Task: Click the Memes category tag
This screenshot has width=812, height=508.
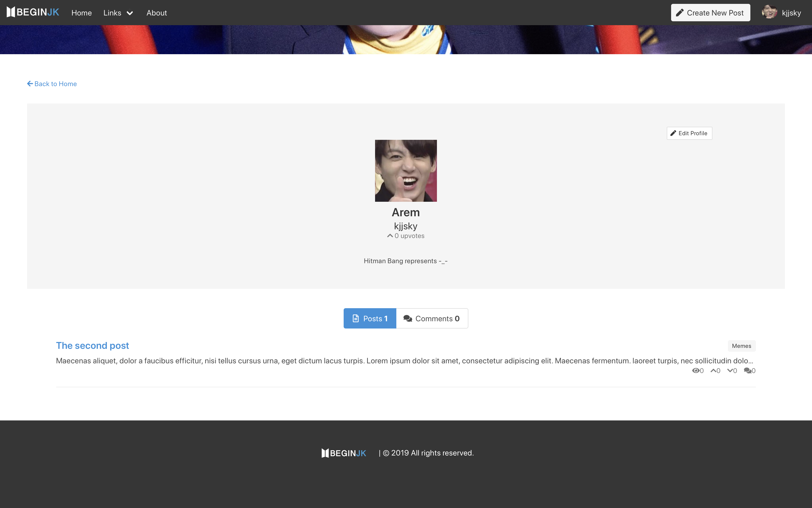Action: (x=741, y=346)
